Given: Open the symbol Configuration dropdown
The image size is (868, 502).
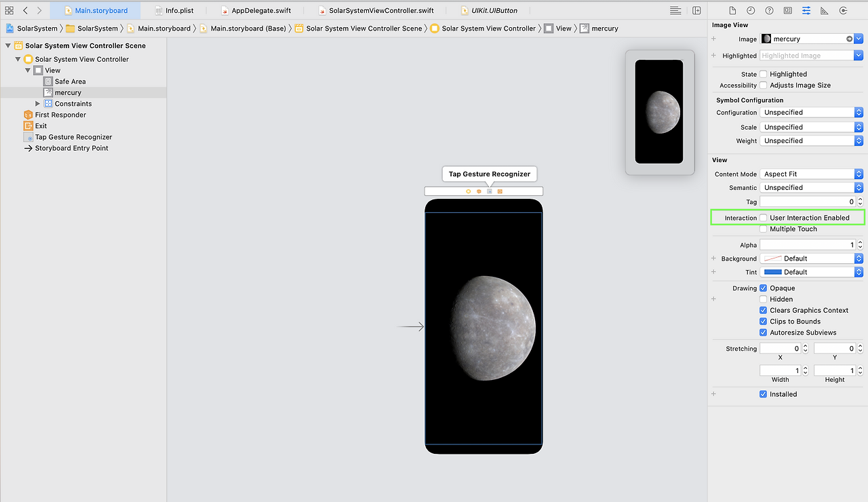Looking at the screenshot, I should (x=812, y=113).
